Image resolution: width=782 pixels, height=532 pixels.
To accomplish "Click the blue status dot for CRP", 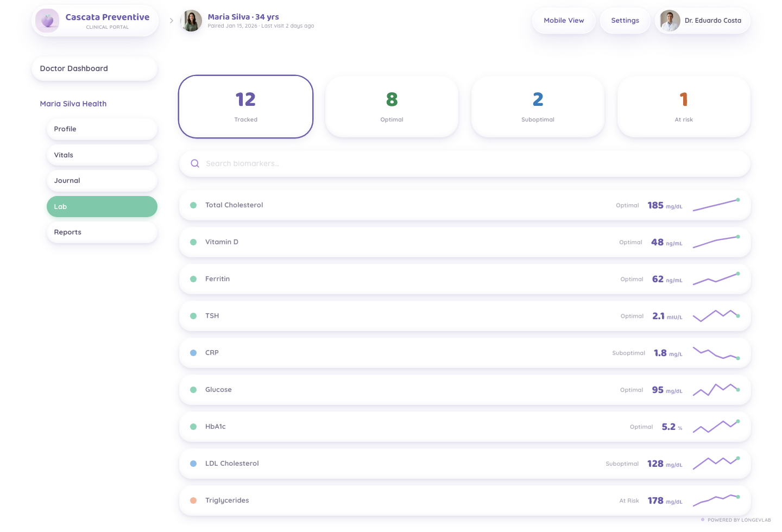I will tap(193, 353).
